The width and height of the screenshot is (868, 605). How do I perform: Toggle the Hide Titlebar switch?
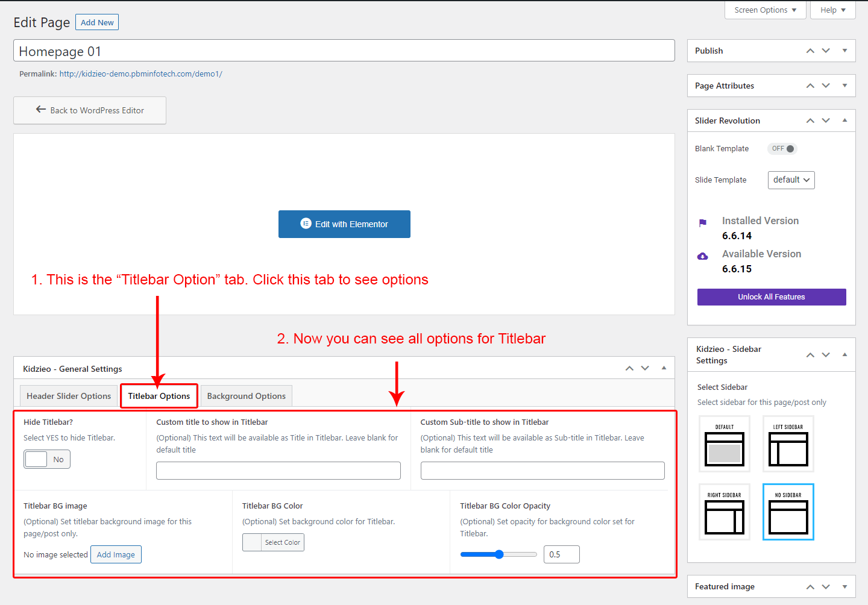pyautogui.click(x=47, y=459)
